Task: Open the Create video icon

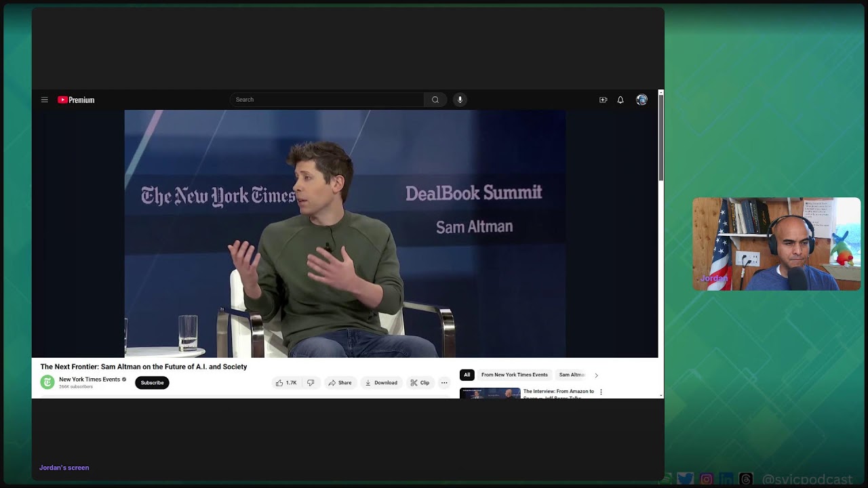Action: (603, 100)
